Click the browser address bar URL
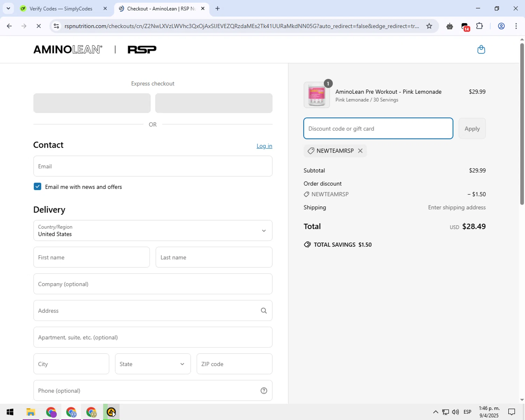Screen dimensions: 525x420 pyautogui.click(x=241, y=26)
